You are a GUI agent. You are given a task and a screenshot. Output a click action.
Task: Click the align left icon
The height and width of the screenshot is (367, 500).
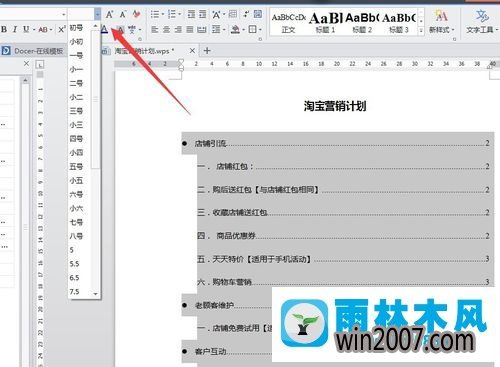click(x=155, y=30)
